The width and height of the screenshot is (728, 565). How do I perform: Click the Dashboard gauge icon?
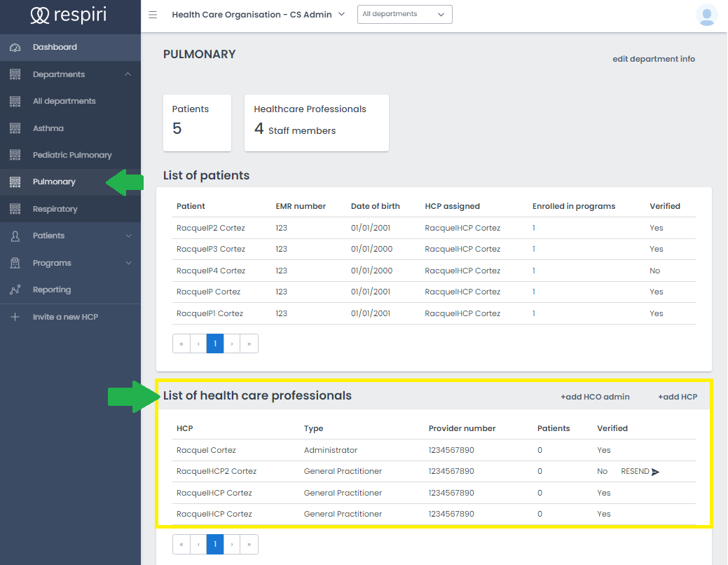[15, 48]
